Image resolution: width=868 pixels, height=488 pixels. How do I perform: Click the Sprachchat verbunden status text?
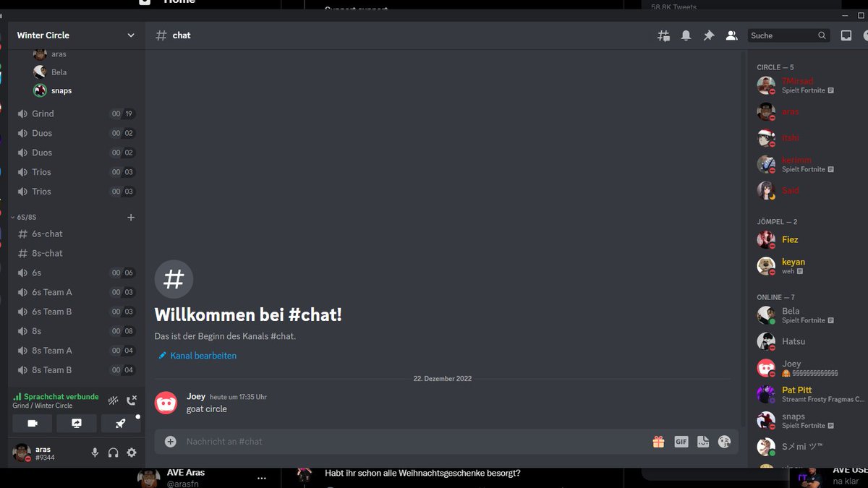61,397
